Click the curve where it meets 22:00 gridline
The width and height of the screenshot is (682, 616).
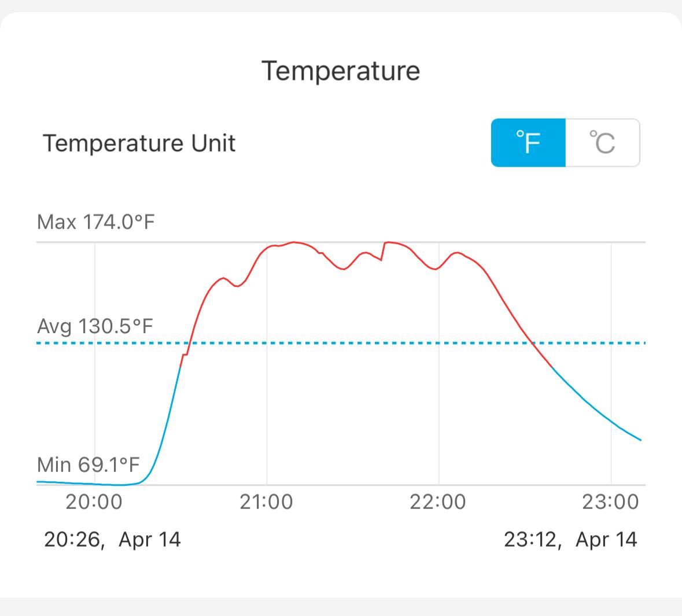pos(438,269)
